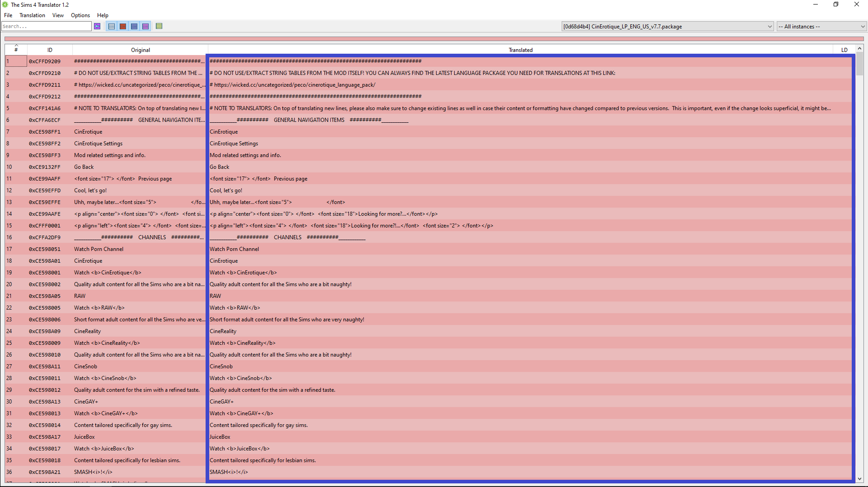Toggle the white-lined rows filter
This screenshot has height=487, width=868.
coord(112,26)
